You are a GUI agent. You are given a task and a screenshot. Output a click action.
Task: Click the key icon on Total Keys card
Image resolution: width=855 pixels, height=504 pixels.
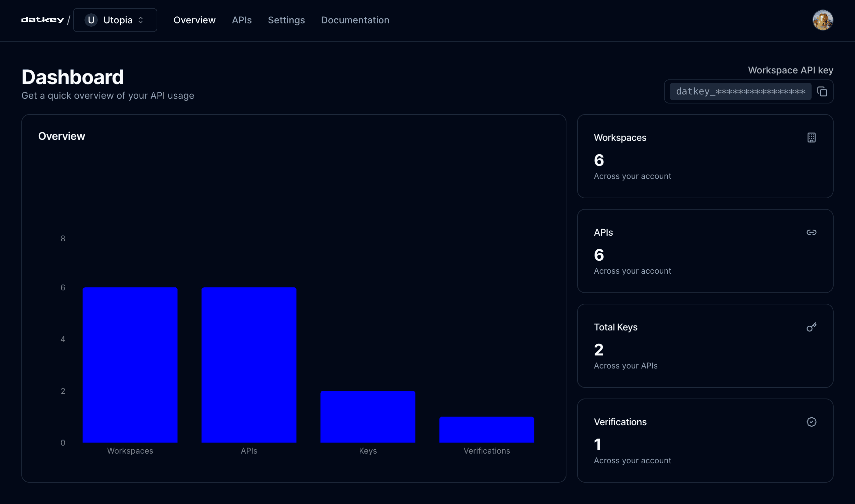[x=812, y=327]
